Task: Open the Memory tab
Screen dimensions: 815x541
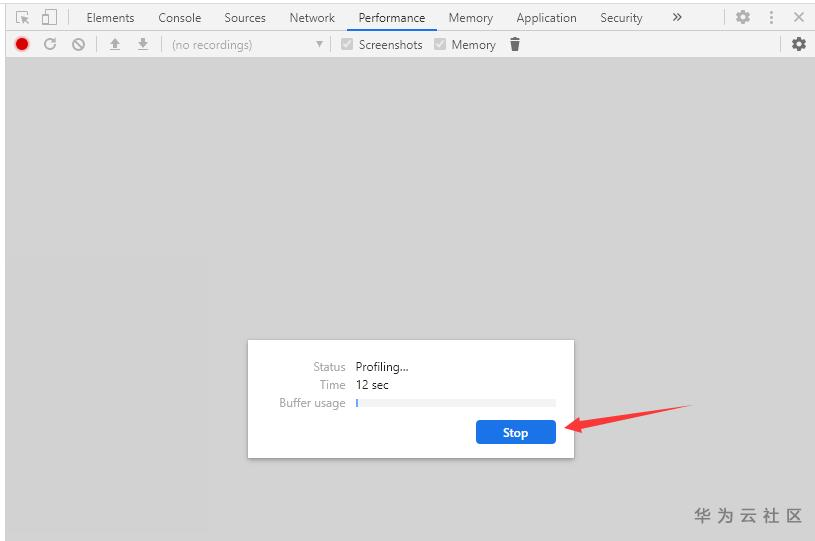Action: tap(470, 18)
